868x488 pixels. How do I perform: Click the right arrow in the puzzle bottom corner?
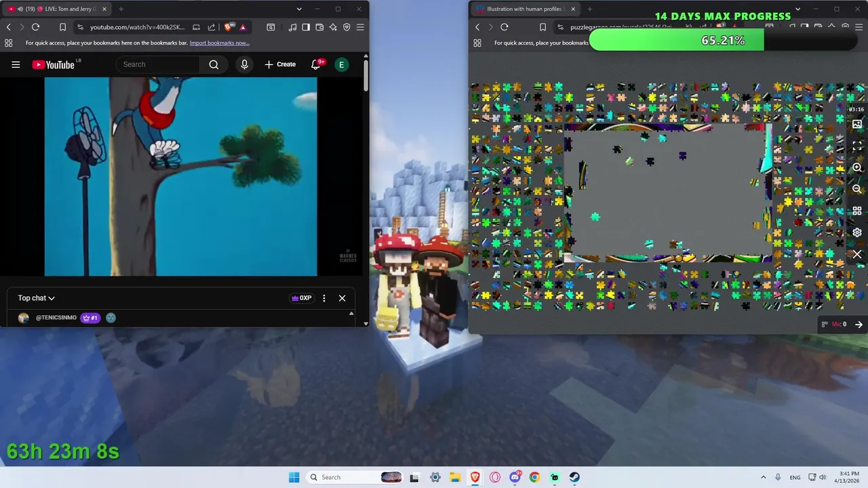tap(859, 325)
